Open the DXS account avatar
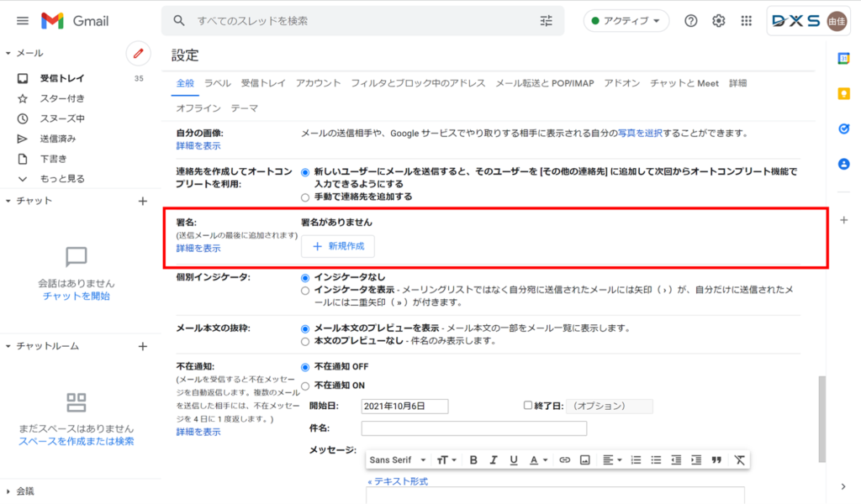This screenshot has width=861, height=504. [837, 21]
